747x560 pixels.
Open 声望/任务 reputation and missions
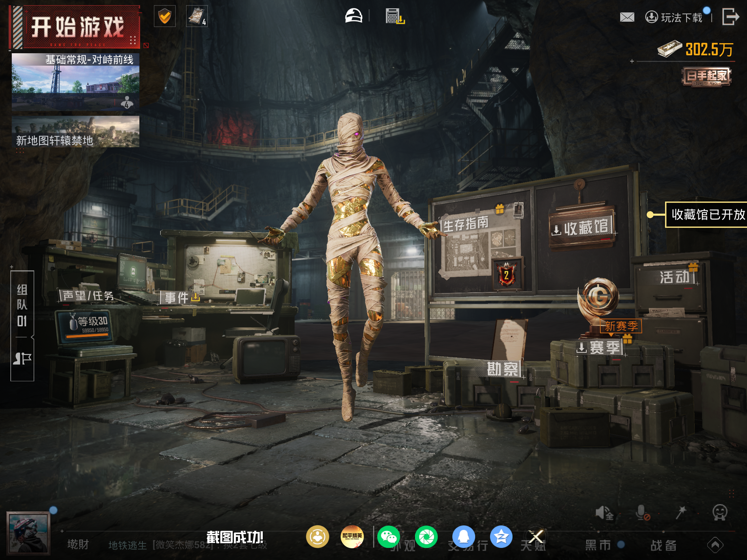(x=86, y=296)
